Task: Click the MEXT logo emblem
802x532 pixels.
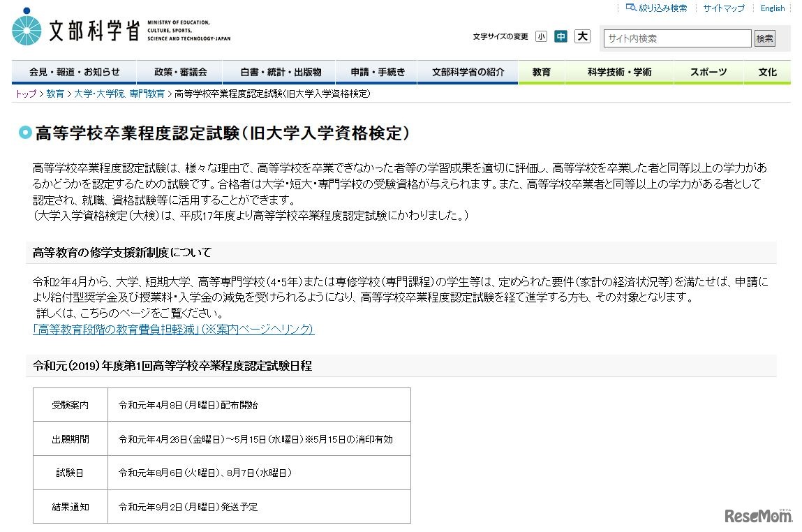Action: 27,28
